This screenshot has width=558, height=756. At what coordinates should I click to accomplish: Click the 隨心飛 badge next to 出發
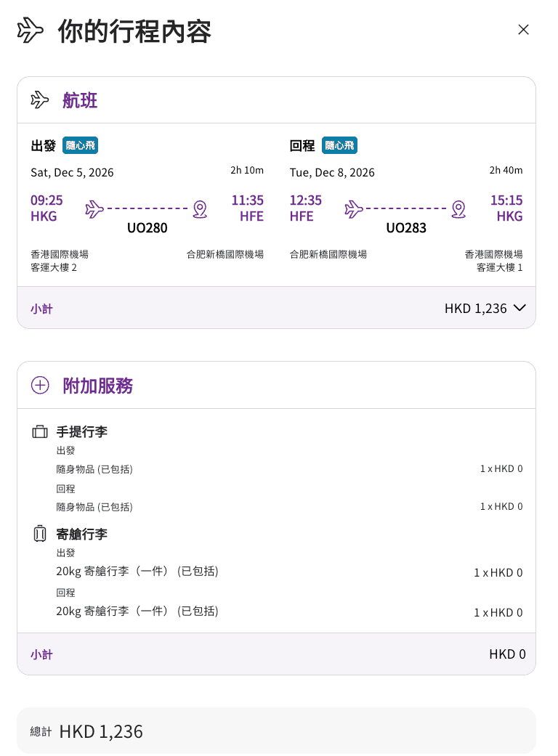[x=80, y=145]
